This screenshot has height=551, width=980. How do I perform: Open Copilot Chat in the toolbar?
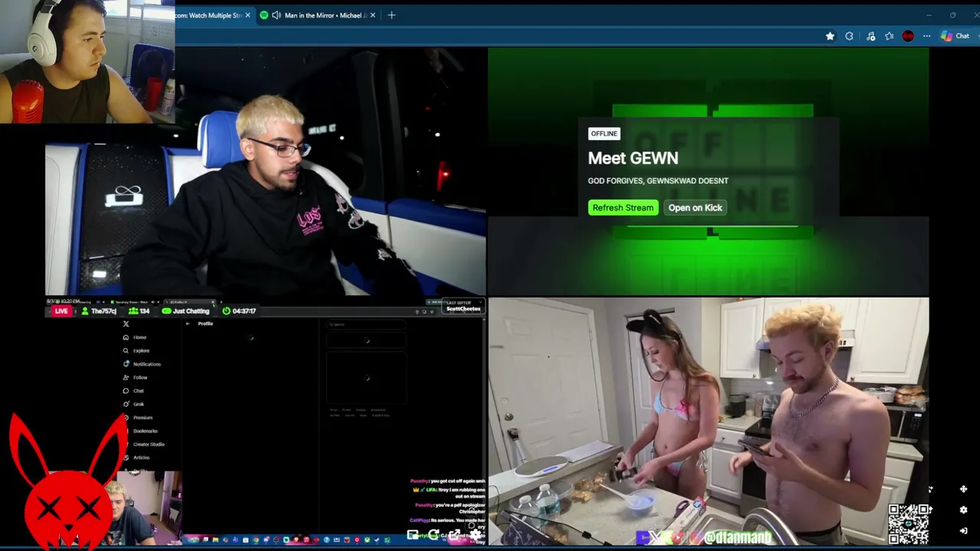(955, 36)
